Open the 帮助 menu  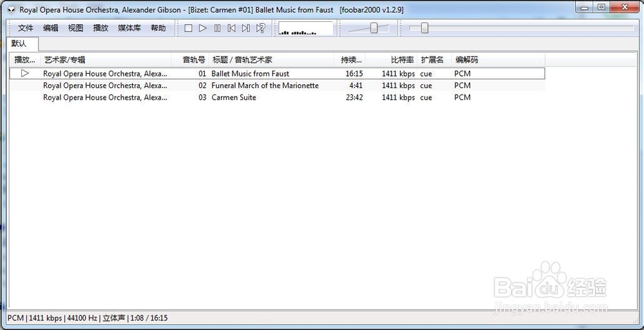[x=158, y=28]
